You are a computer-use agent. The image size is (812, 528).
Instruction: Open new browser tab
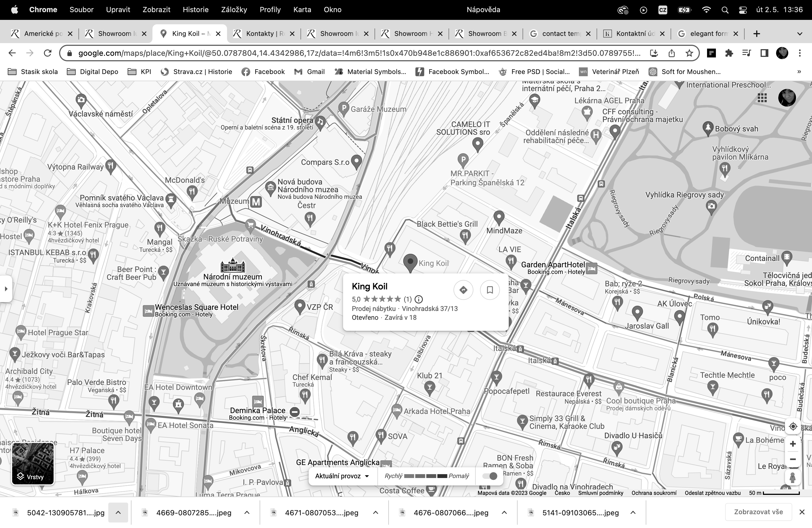click(756, 34)
